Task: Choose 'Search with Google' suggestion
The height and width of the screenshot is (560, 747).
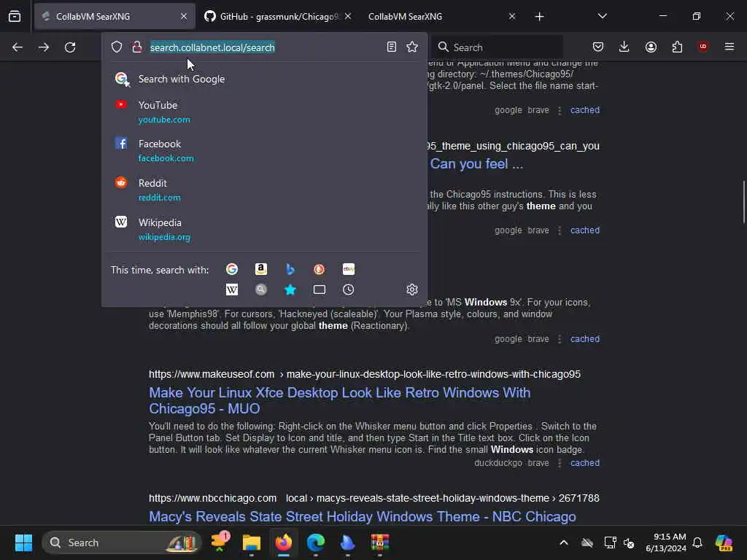Action: point(264,79)
